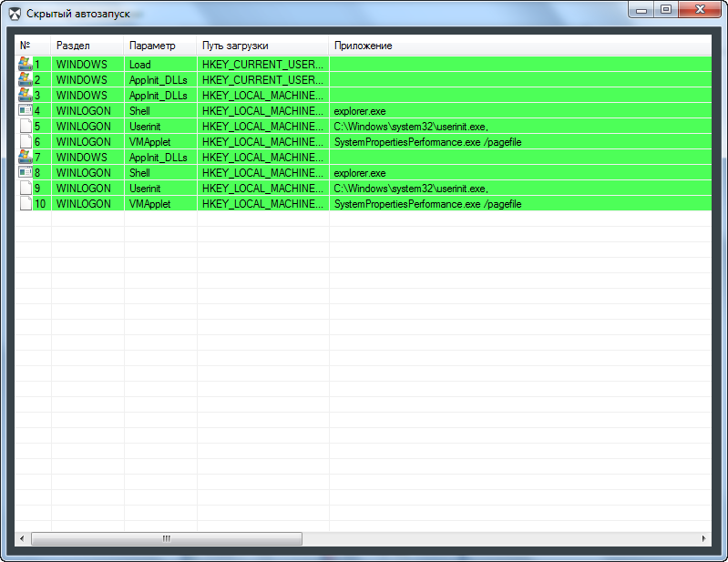Select the Userinit cell in row 5
Image resolution: width=728 pixels, height=562 pixels.
pos(160,127)
